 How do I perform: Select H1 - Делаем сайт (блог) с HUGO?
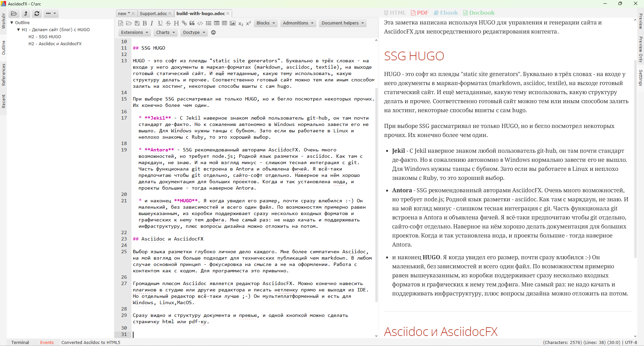(56, 30)
